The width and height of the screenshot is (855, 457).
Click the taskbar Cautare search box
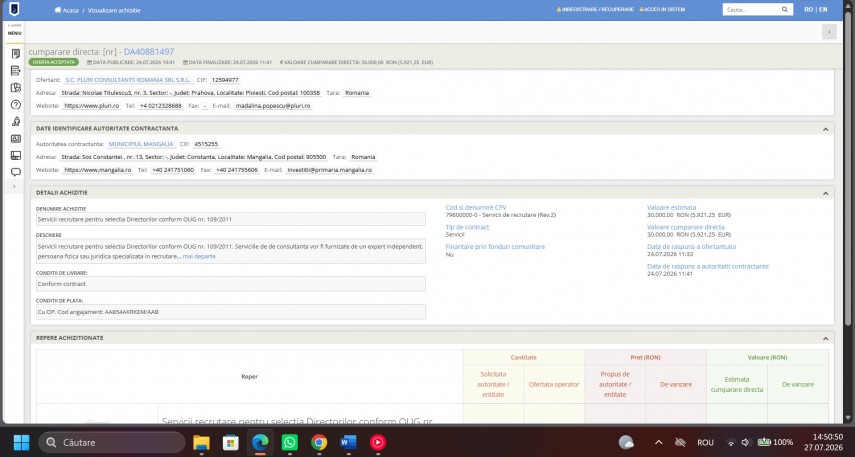click(112, 442)
